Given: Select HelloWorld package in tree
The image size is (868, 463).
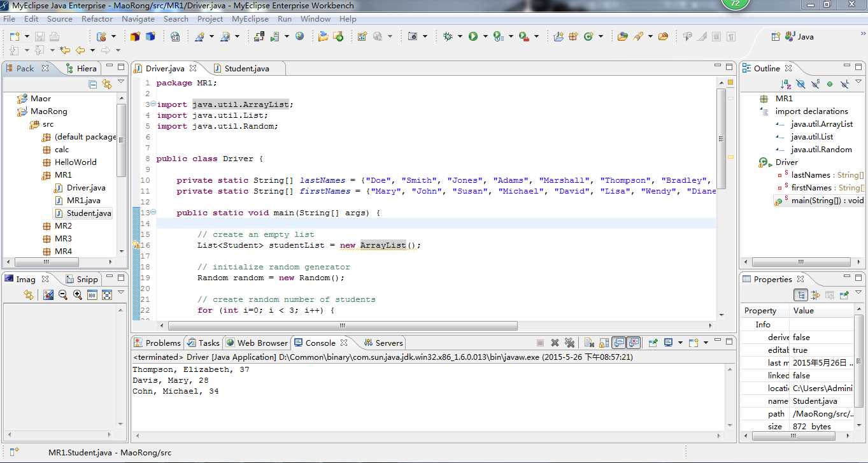Looking at the screenshot, I should pyautogui.click(x=69, y=162).
